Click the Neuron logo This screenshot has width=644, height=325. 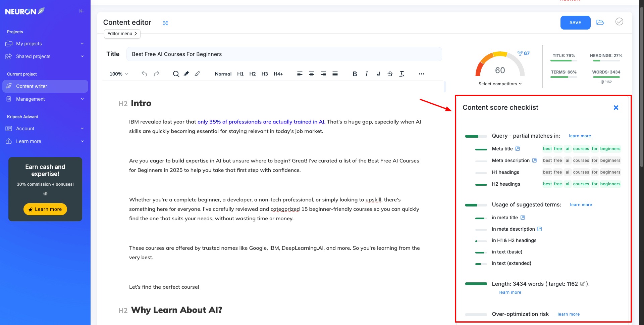[x=25, y=11]
